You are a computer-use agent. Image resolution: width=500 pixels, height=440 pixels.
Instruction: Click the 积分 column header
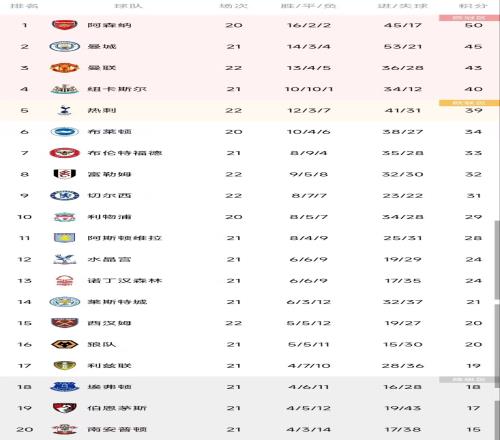473,6
